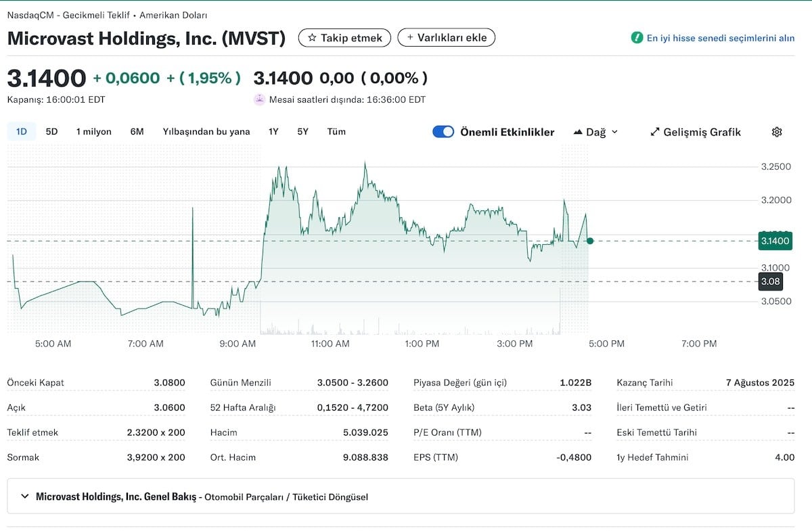The image size is (812, 531).
Task: Click the after-hours moon icon
Action: (x=259, y=99)
